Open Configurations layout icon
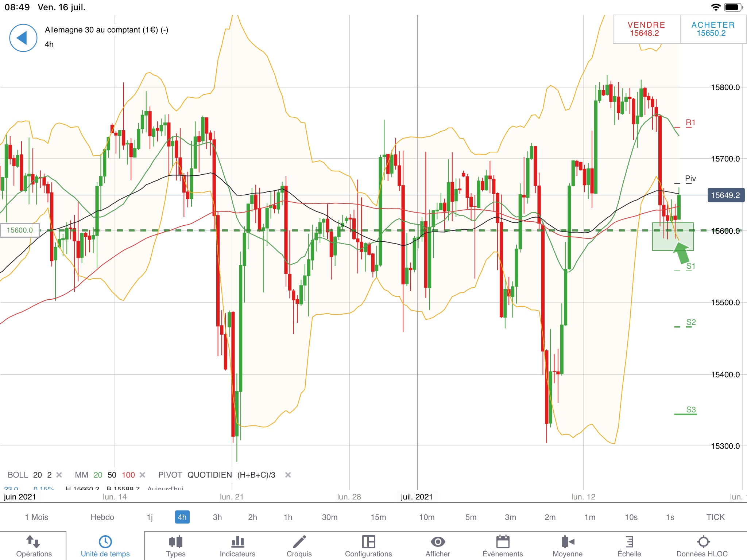747x560 pixels. pyautogui.click(x=368, y=542)
